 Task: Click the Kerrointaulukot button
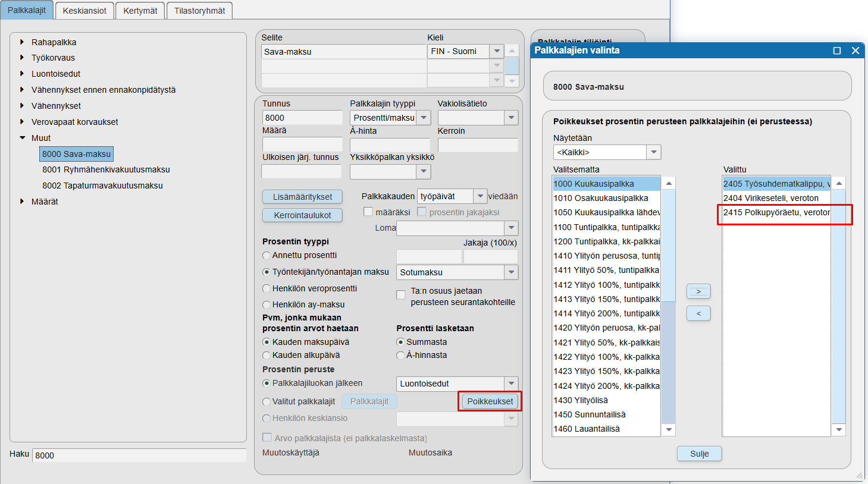[302, 215]
